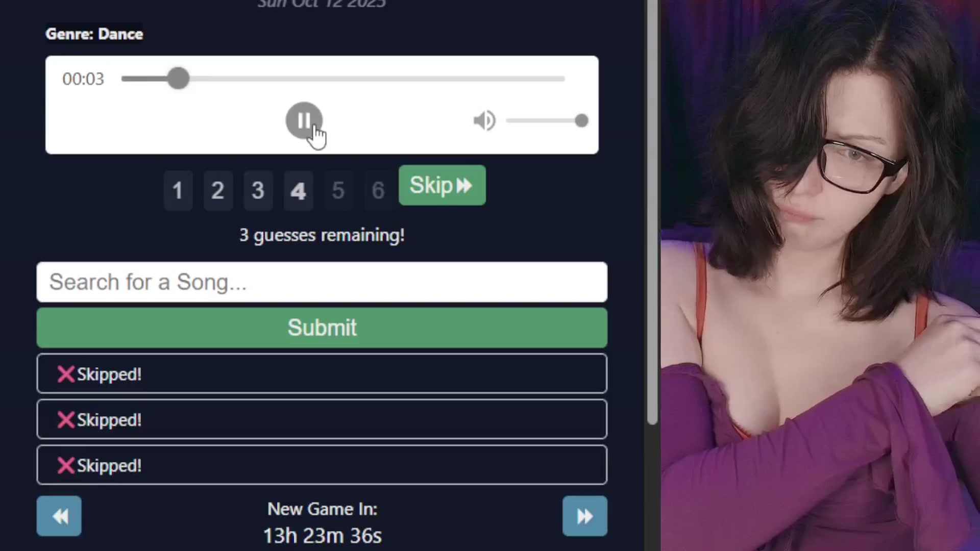
Task: Click the Genre: Dance label
Action: click(x=94, y=34)
